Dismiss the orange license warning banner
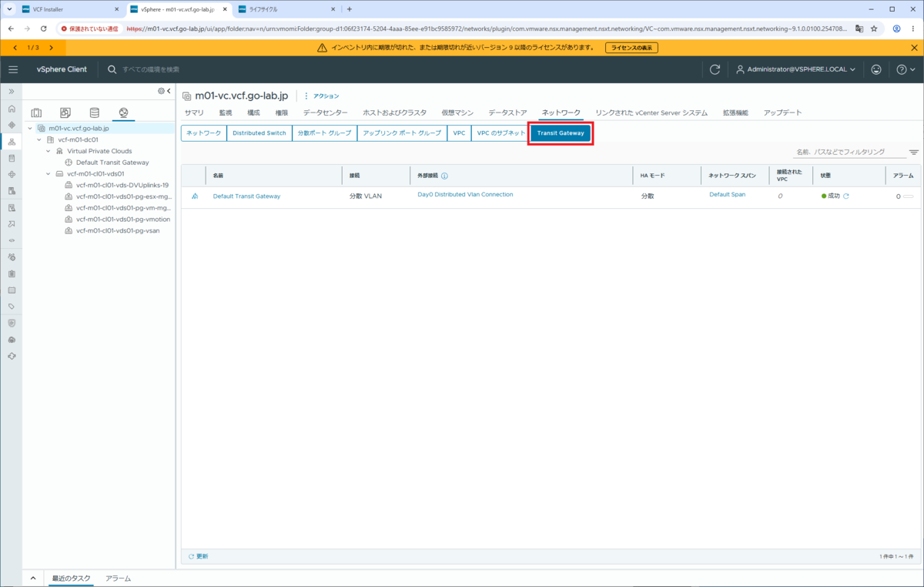Screen dimensions: 924x587 914,48
